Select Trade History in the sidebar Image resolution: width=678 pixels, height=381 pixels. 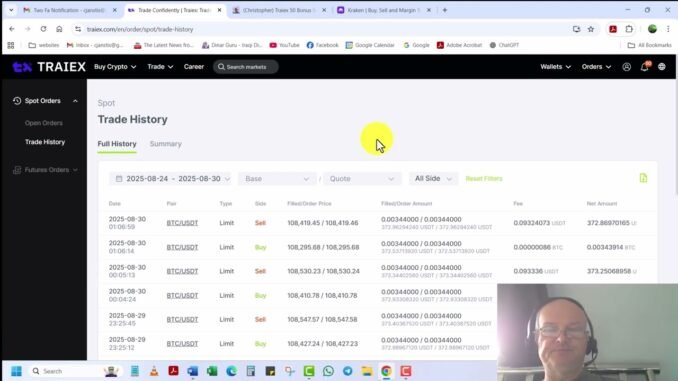[x=45, y=142]
